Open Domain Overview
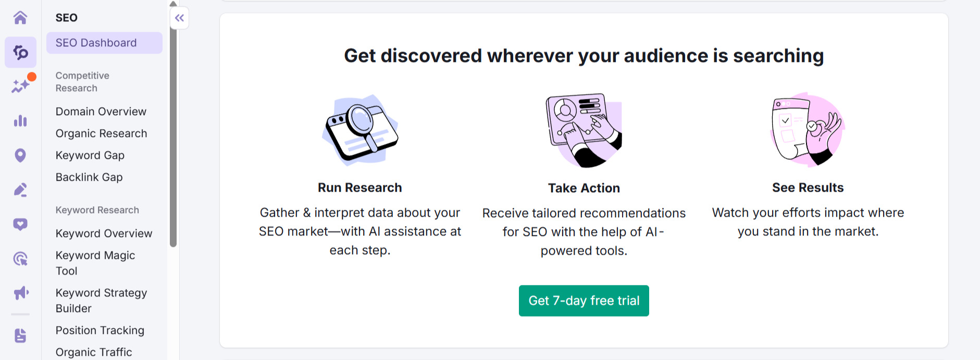980x360 pixels. point(101,111)
